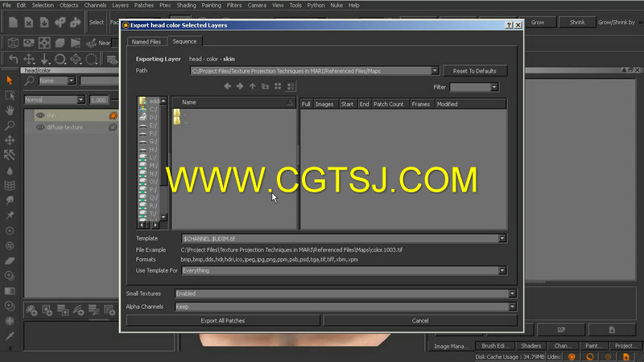Open the File menu
644x362 pixels.
pos(7,6)
